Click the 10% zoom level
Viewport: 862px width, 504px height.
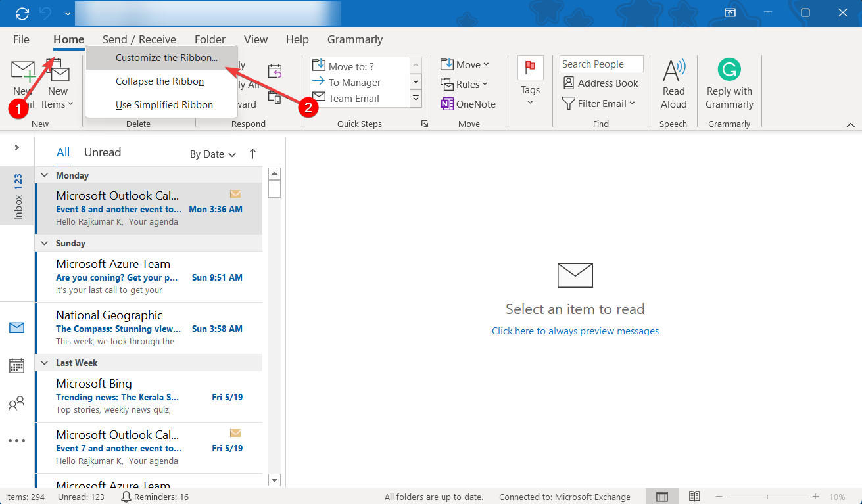tap(837, 497)
